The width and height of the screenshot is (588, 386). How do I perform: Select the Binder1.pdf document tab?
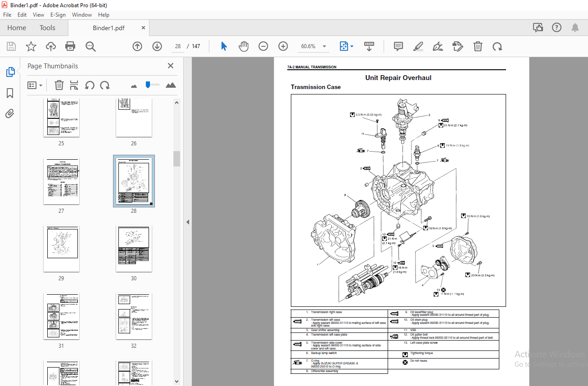[109, 27]
